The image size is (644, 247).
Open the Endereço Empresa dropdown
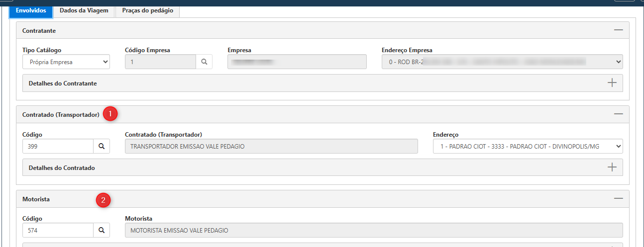[502, 62]
